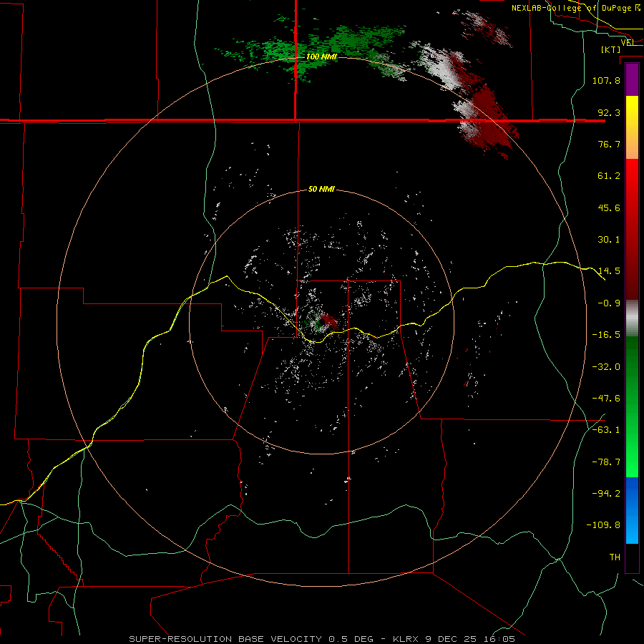Click the 45.6 velocity scale label
This screenshot has width=644, height=644.
point(609,208)
